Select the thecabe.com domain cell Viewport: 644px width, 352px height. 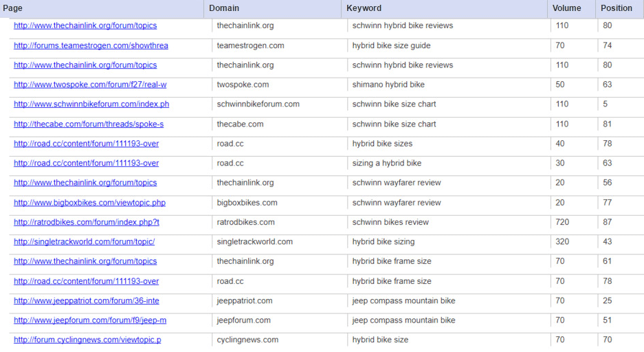point(241,124)
